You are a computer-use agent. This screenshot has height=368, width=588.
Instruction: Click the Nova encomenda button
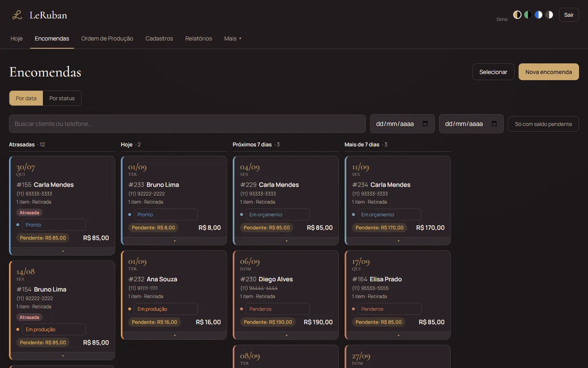pyautogui.click(x=549, y=72)
